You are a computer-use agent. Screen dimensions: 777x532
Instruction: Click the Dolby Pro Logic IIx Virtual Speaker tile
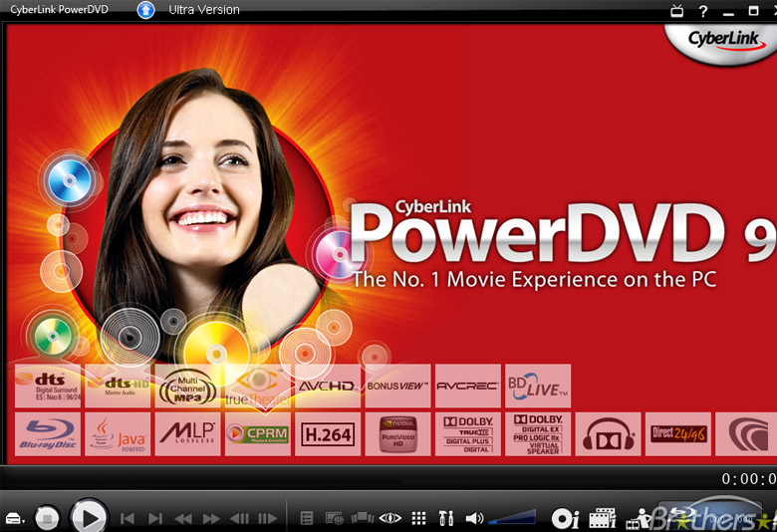click(538, 433)
